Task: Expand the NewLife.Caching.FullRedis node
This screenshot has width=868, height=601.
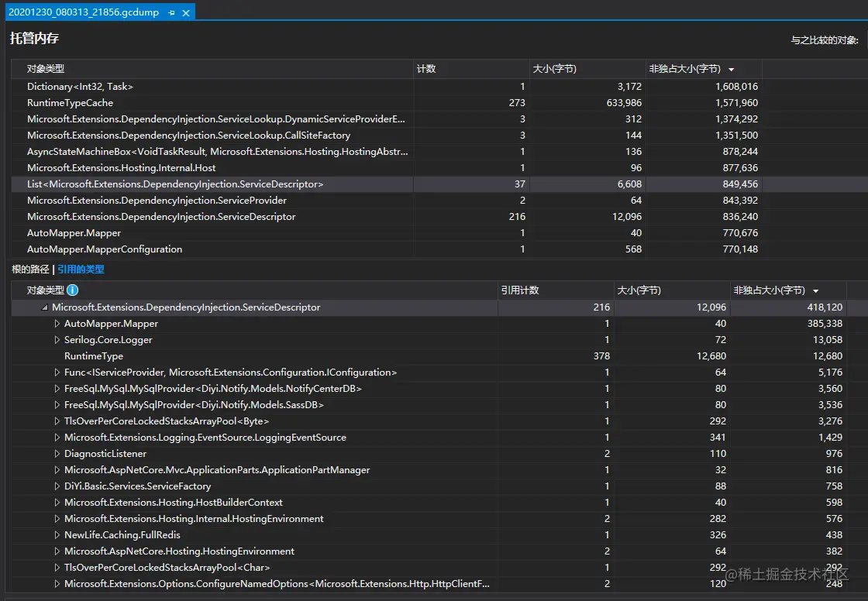Action: click(57, 535)
